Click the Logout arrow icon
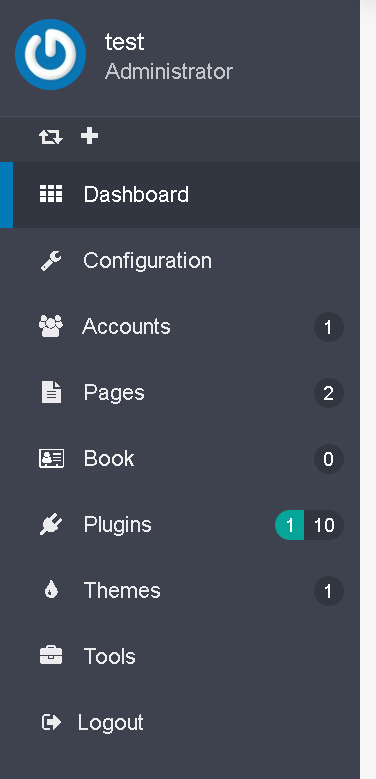Screen dimensions: 376x779 (51, 722)
